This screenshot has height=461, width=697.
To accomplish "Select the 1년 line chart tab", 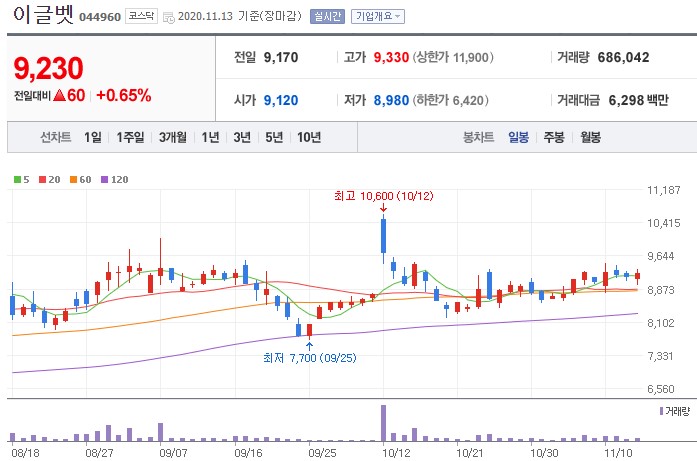I will pyautogui.click(x=210, y=137).
